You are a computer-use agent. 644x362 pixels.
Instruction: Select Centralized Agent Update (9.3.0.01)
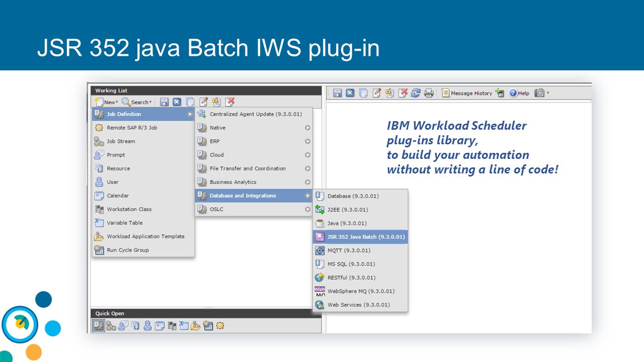[x=254, y=114]
